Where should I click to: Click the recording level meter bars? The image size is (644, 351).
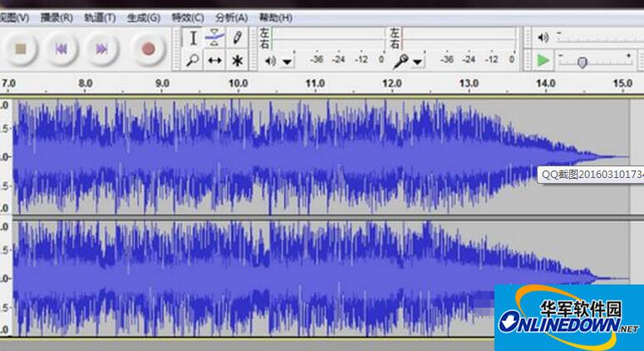click(x=460, y=38)
